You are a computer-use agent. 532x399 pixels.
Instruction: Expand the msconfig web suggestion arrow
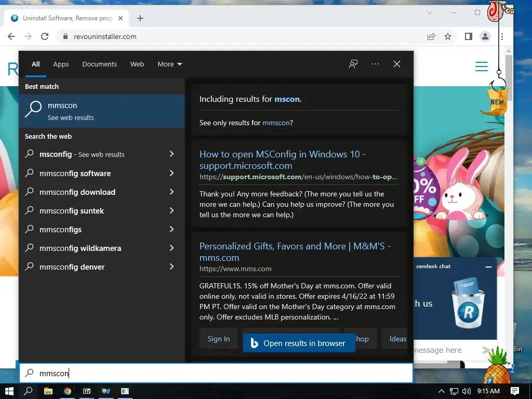[x=171, y=154]
